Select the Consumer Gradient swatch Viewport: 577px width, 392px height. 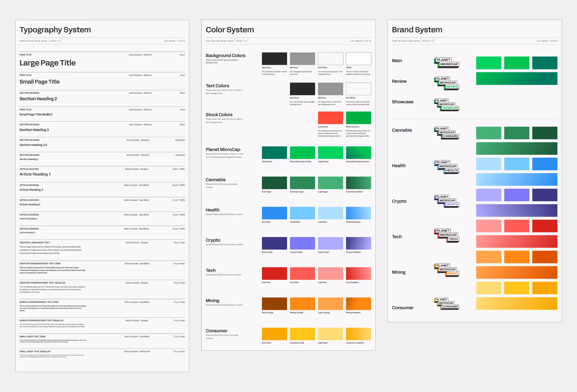tap(359, 334)
